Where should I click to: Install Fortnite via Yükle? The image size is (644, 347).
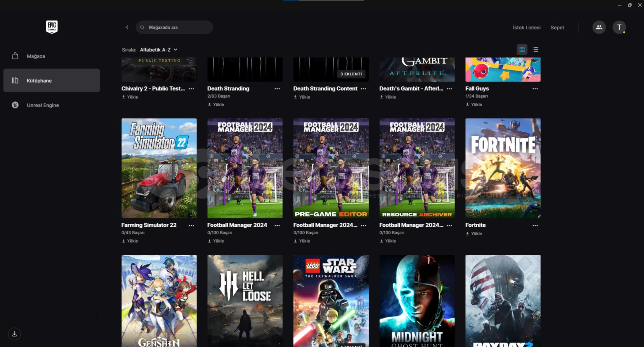474,234
